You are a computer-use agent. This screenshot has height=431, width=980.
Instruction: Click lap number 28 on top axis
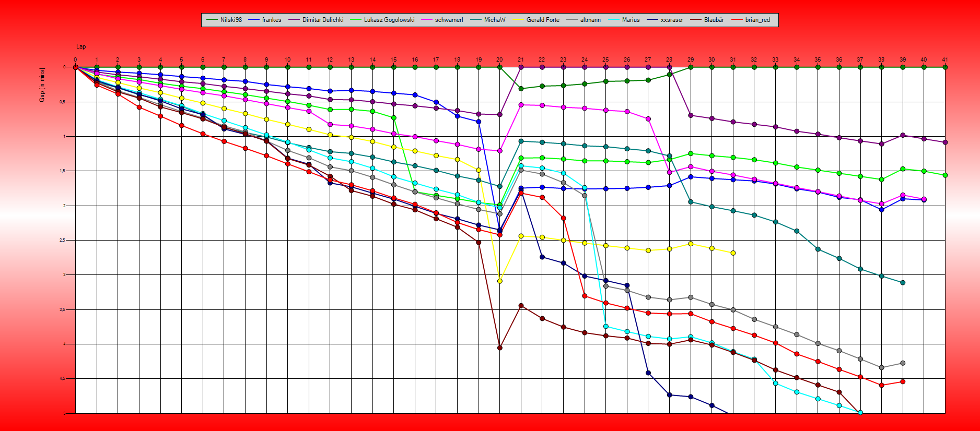pos(669,59)
